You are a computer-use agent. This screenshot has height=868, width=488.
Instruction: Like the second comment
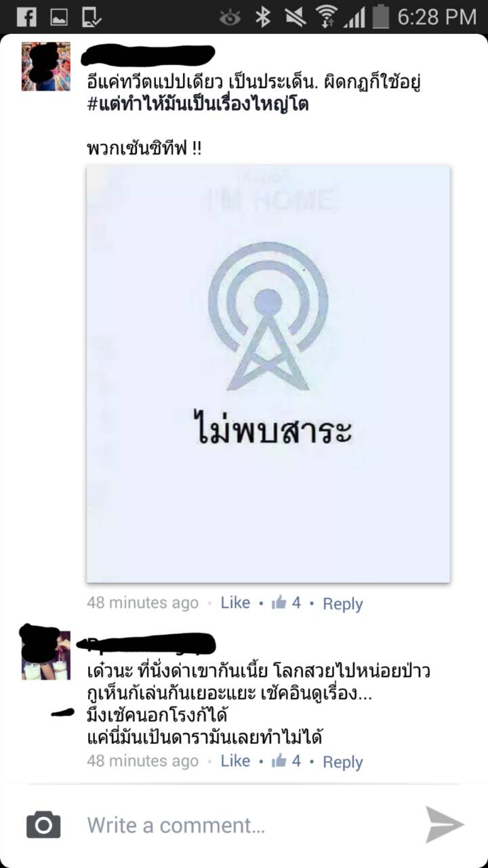click(x=235, y=761)
